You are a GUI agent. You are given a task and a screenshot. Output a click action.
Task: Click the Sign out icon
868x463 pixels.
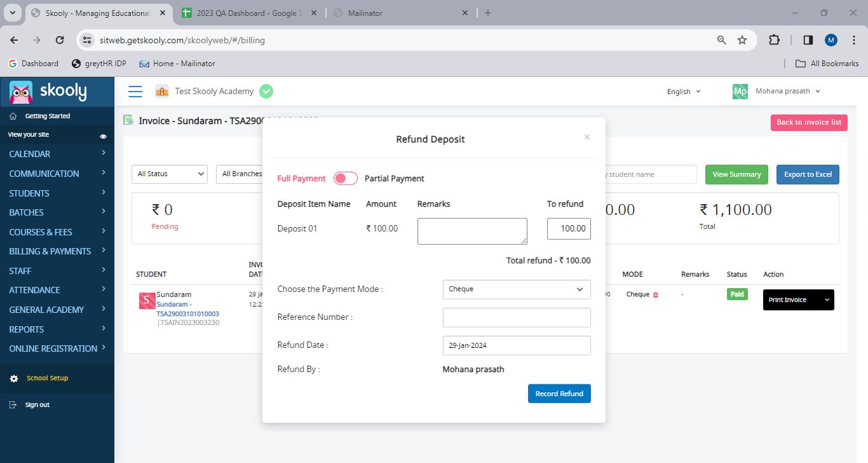pos(13,405)
